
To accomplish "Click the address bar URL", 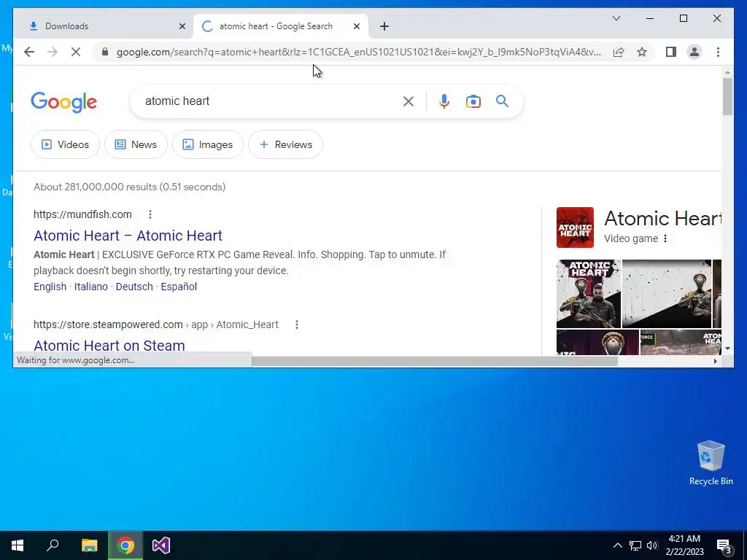I will click(x=359, y=52).
